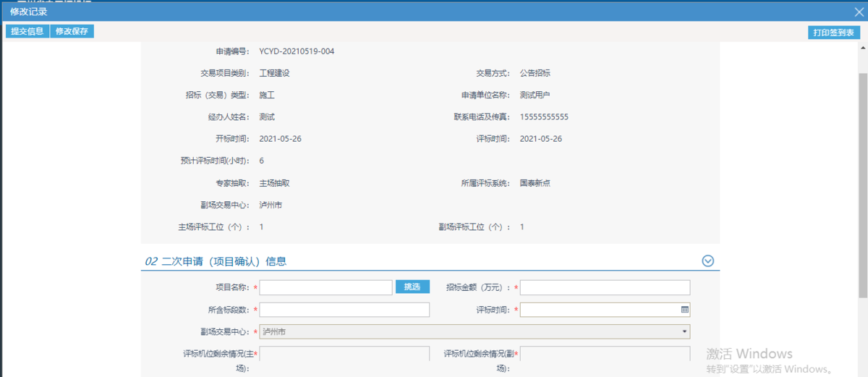Collapse the 02 二次申请 section chevron
This screenshot has width=868, height=377.
click(x=708, y=261)
